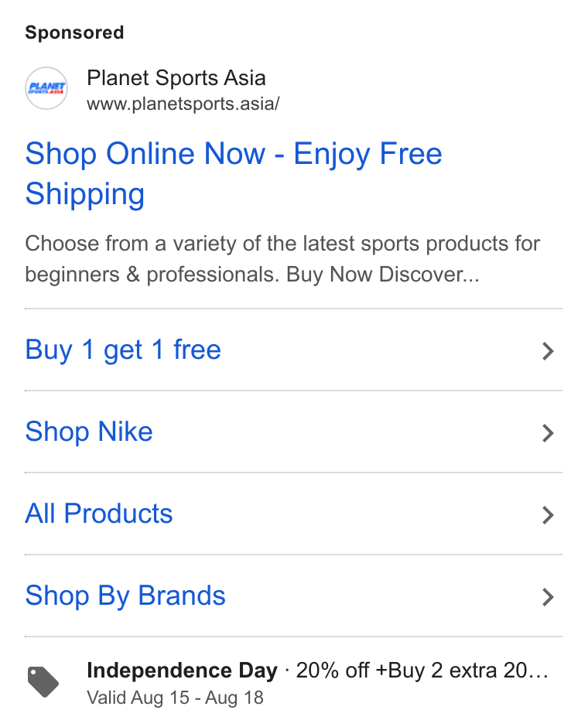The height and width of the screenshot is (727, 588).
Task: Click the 20% off promotion details text
Action: click(x=422, y=671)
